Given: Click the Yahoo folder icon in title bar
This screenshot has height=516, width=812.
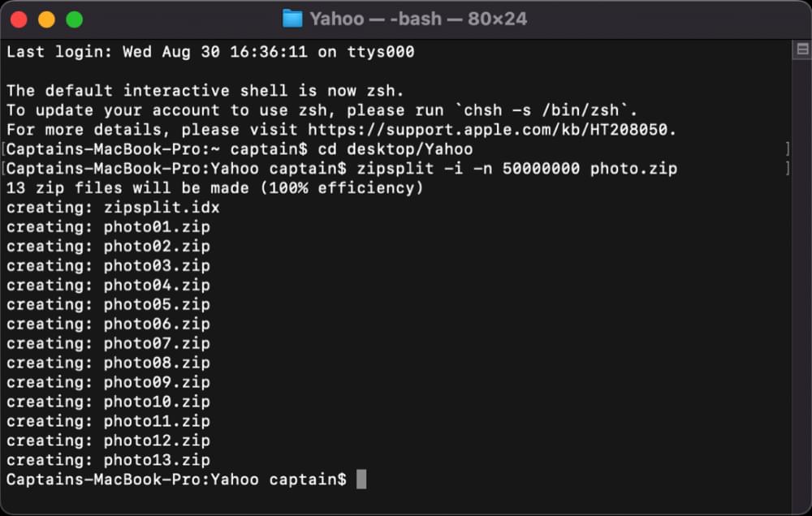Looking at the screenshot, I should coord(292,19).
